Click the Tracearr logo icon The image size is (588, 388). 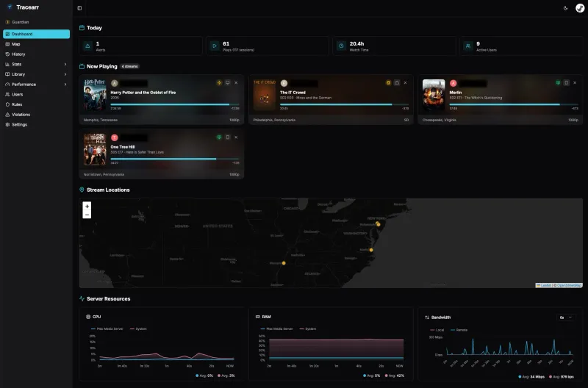[10, 7]
